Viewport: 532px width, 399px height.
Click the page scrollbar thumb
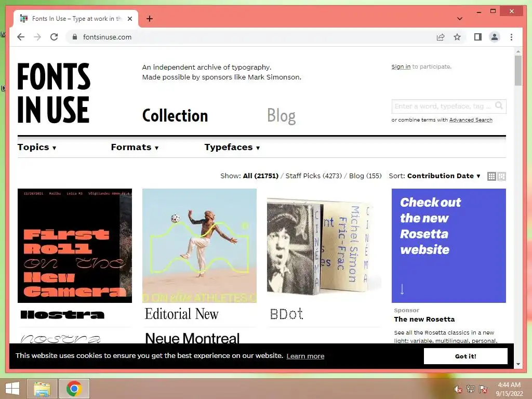518,71
